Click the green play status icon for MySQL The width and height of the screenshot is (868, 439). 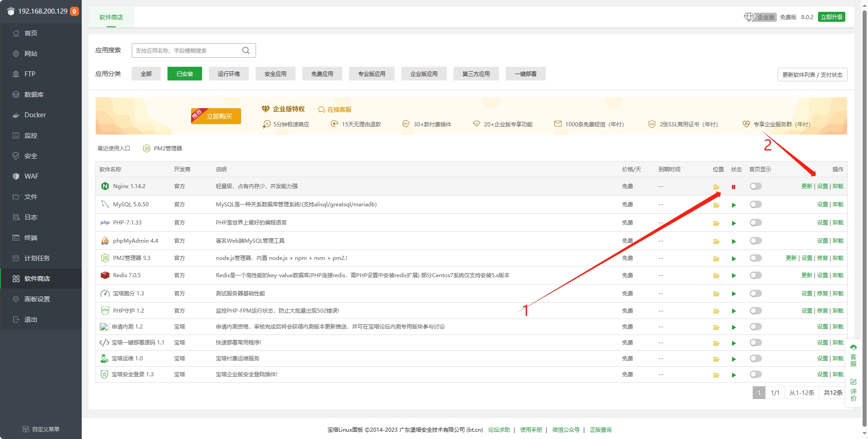734,205
